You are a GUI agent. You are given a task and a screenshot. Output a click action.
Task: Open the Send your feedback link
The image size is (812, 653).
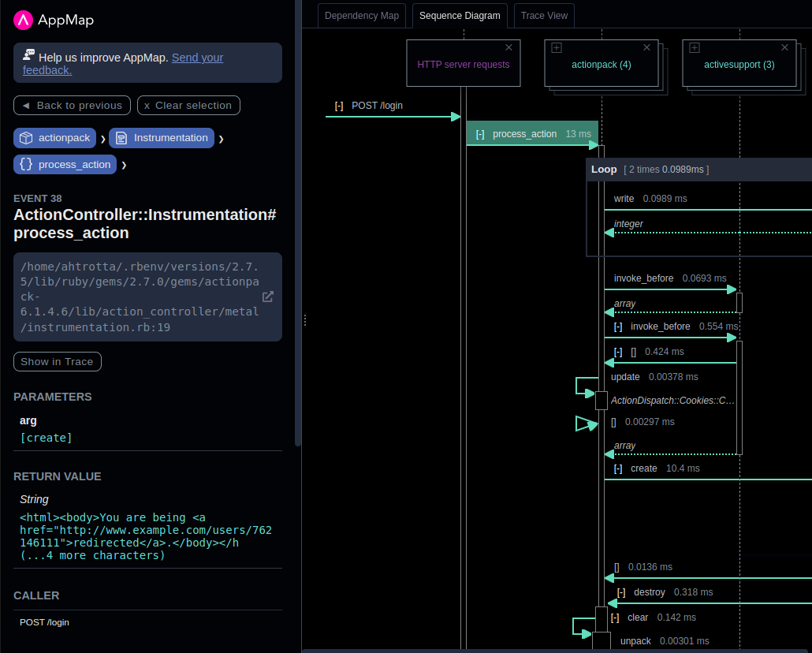pos(197,58)
